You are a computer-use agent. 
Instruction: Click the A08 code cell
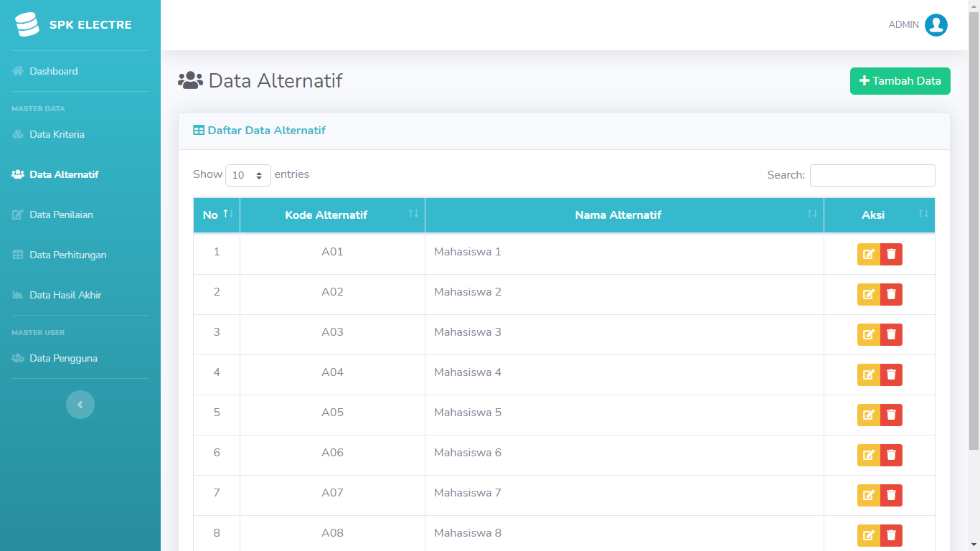[x=332, y=533]
